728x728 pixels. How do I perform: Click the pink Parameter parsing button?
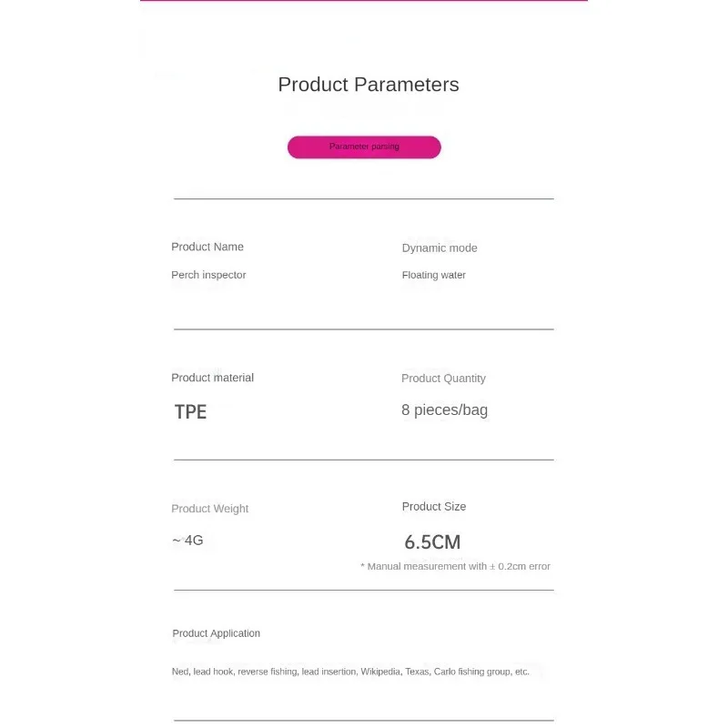[364, 147]
